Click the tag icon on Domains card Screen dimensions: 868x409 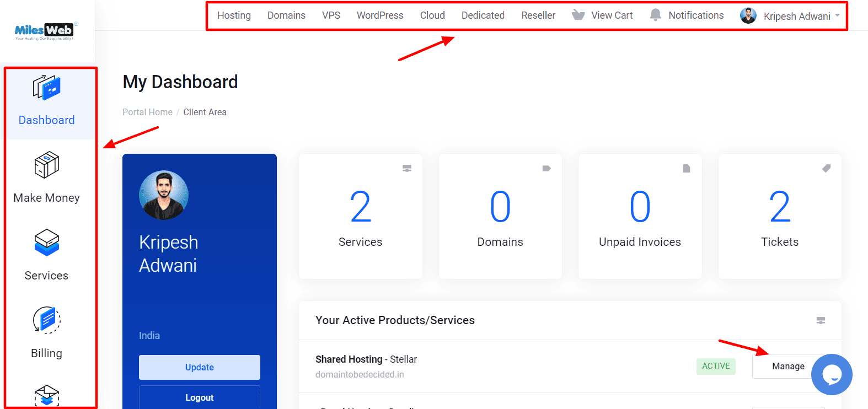[546, 168]
